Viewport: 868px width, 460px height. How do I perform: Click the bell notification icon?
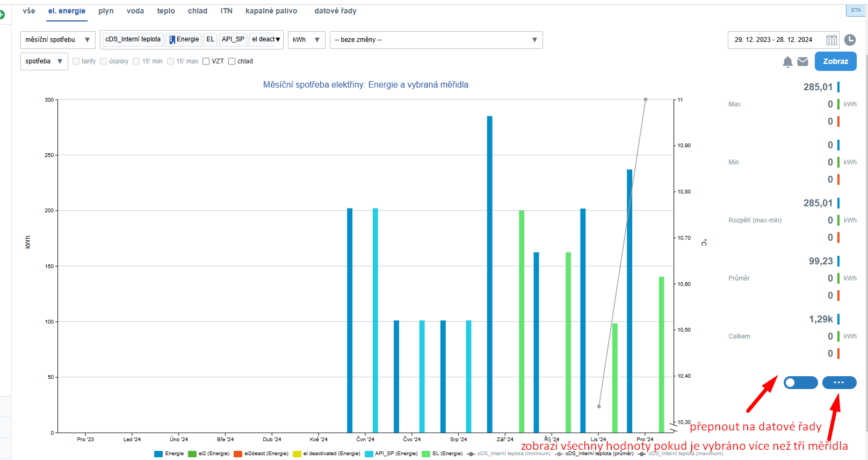coord(787,62)
